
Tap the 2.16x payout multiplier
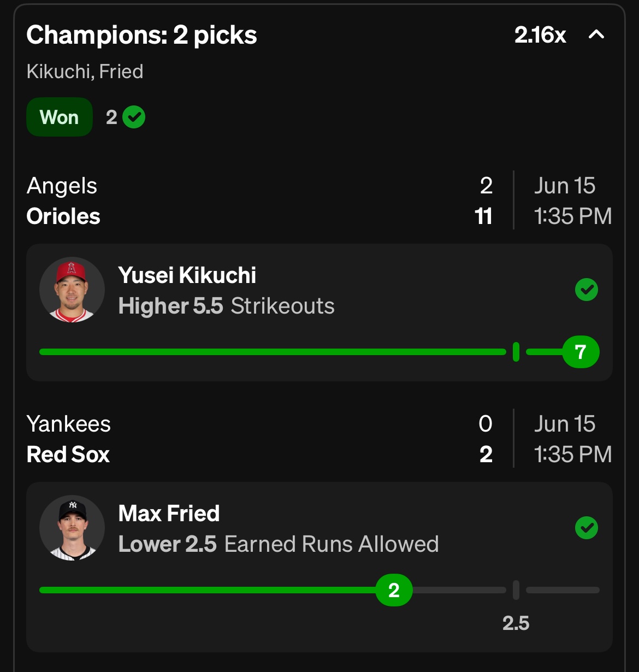coord(540,35)
